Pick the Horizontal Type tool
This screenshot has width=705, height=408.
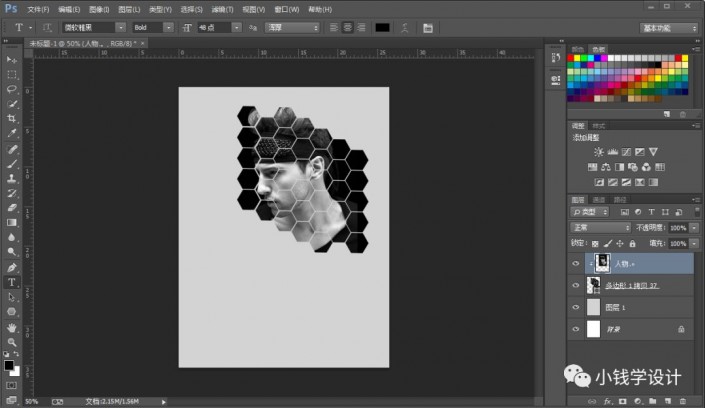12,282
